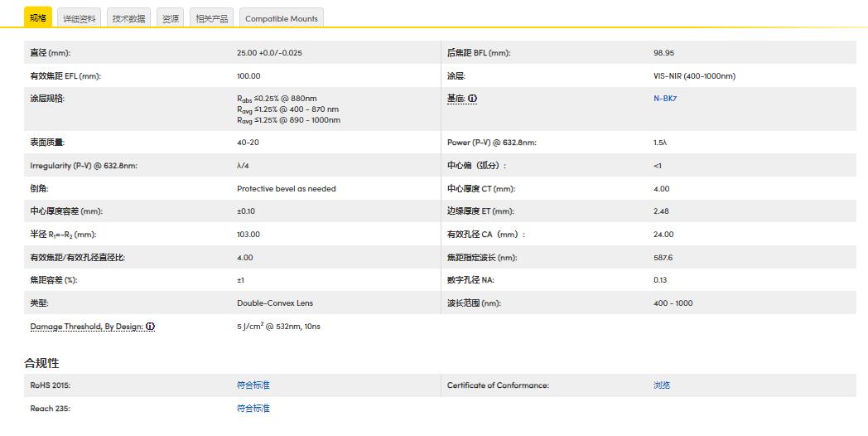
Task: Open the Reach 235 符合标准 link
Action: click(253, 409)
